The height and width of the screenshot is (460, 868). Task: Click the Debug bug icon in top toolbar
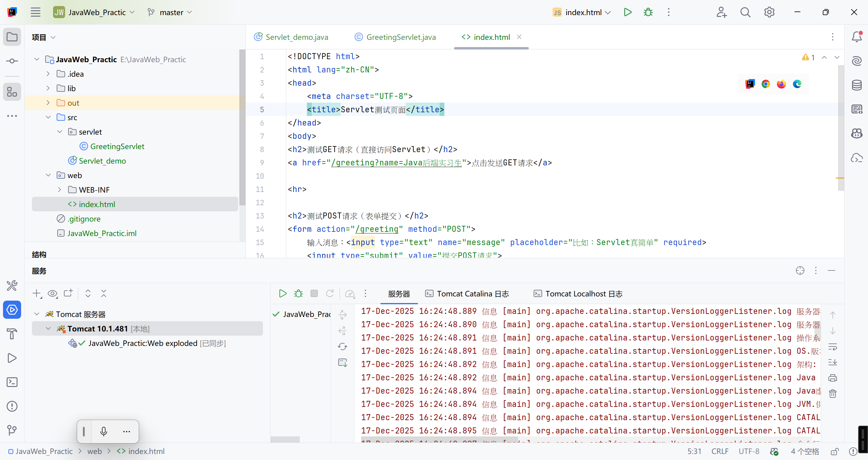[x=648, y=12]
